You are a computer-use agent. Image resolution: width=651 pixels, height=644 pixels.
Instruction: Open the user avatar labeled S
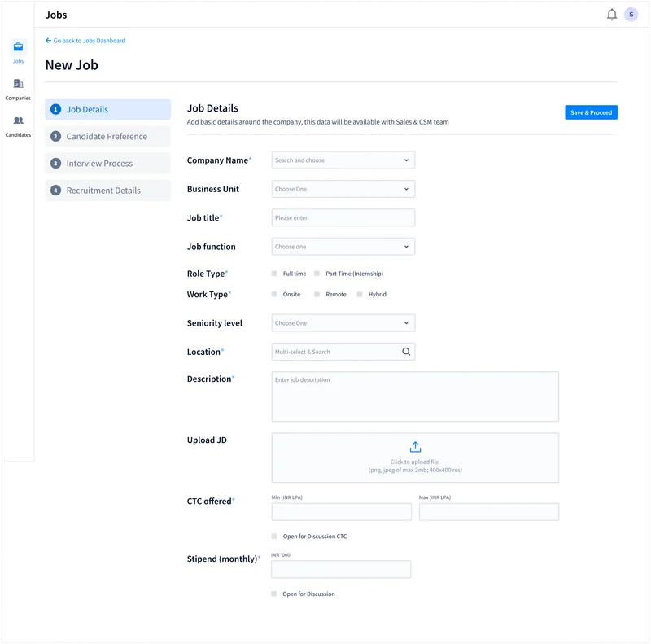[631, 15]
